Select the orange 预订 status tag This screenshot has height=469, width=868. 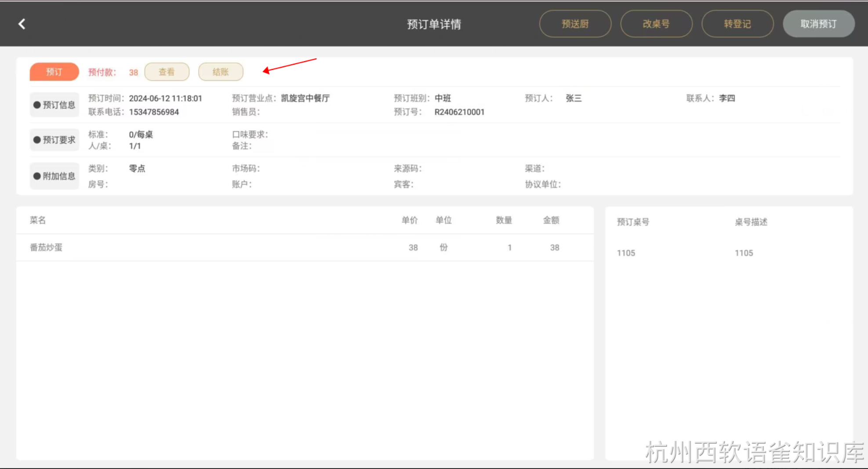pyautogui.click(x=54, y=72)
